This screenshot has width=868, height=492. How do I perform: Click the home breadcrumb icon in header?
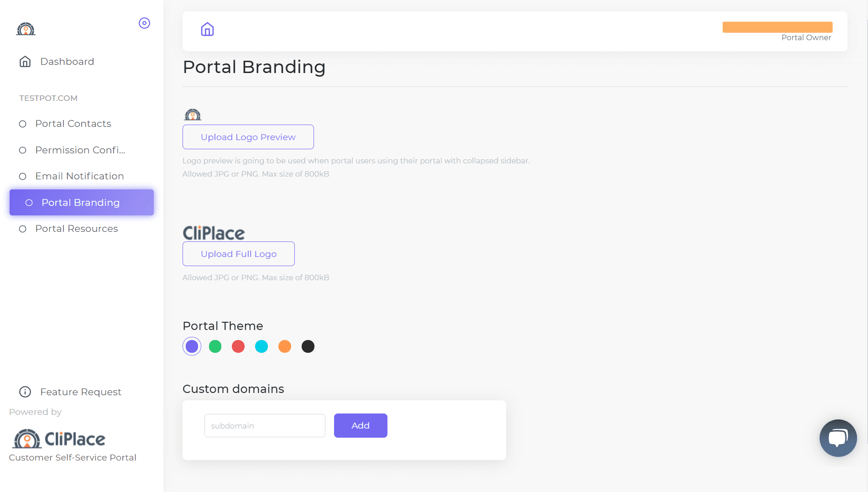(x=208, y=30)
